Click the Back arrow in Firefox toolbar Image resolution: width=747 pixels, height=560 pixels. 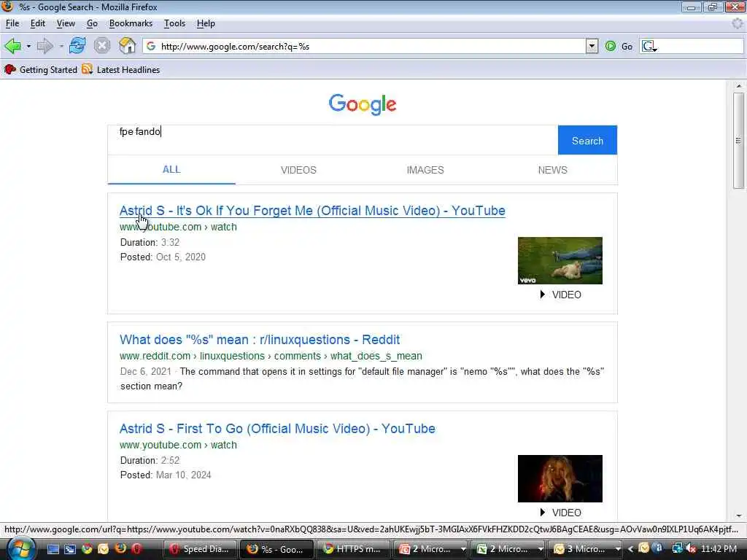click(x=12, y=46)
